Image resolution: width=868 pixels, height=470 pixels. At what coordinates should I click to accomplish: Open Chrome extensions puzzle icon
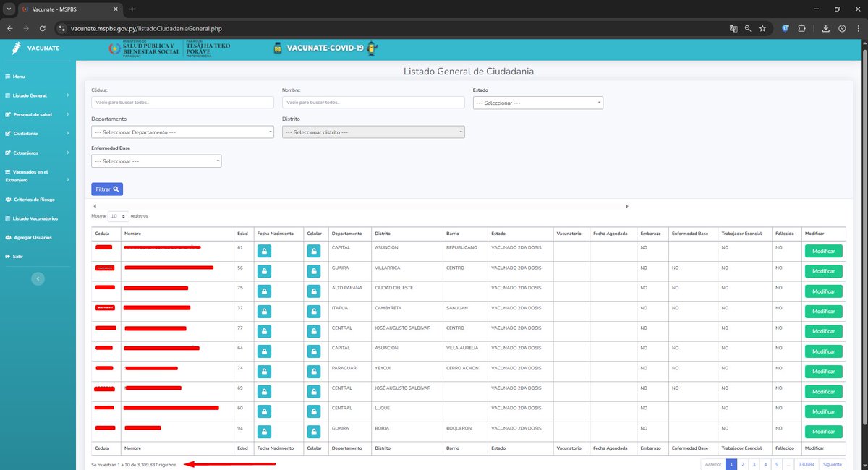tap(801, 28)
